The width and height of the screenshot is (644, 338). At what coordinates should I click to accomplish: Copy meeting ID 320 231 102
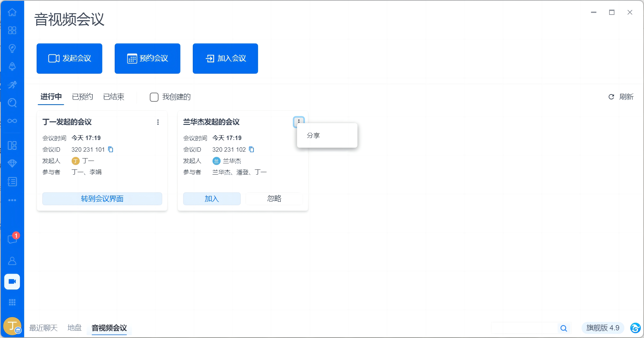click(252, 149)
